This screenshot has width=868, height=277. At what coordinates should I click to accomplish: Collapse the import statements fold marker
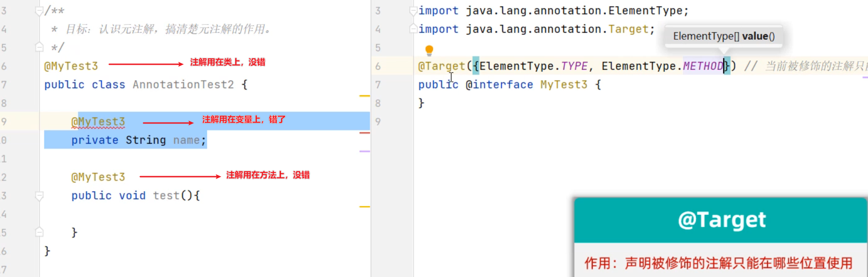pyautogui.click(x=413, y=11)
